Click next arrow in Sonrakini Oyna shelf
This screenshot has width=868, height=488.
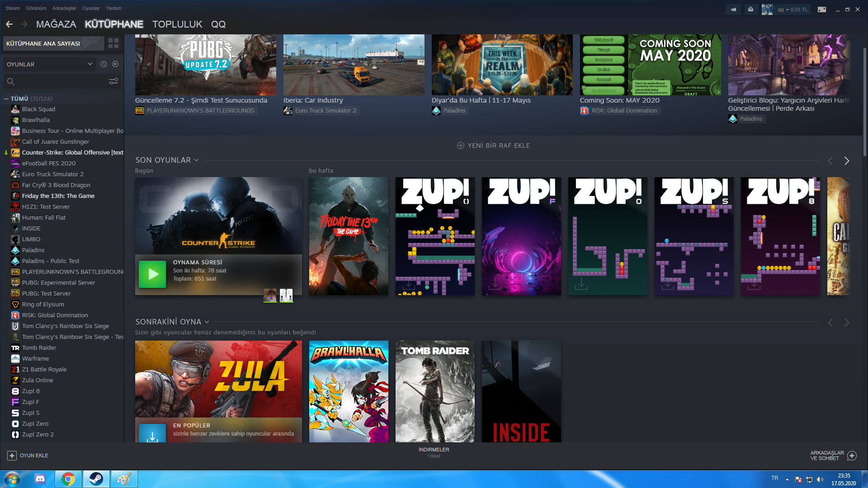(847, 323)
